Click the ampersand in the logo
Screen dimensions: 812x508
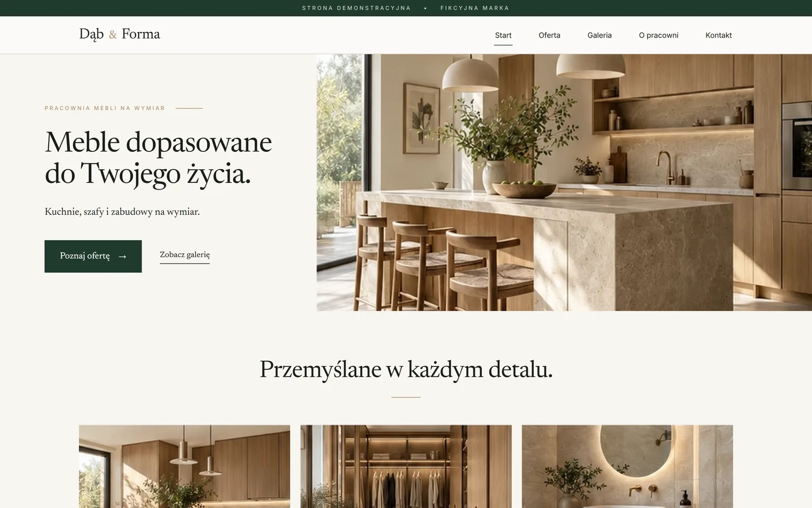point(113,35)
